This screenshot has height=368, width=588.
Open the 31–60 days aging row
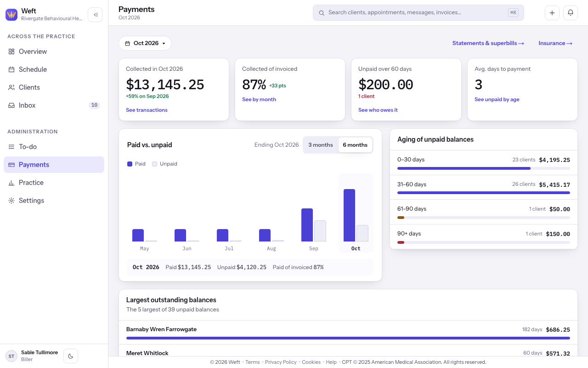coord(484,188)
